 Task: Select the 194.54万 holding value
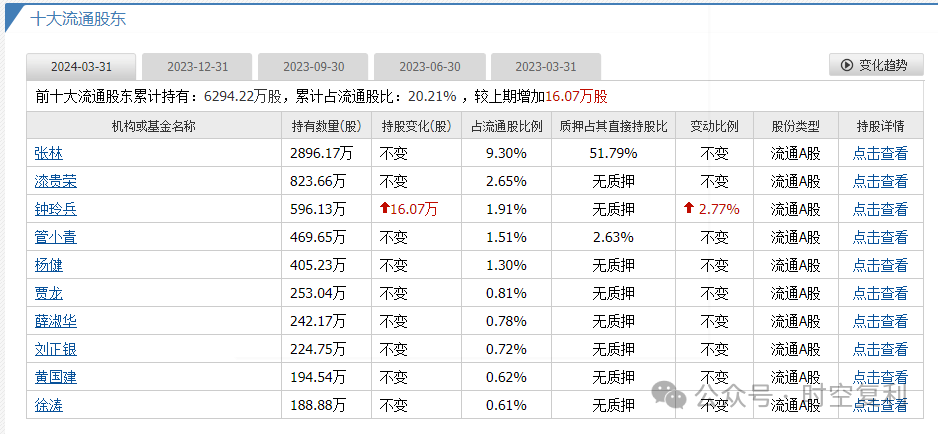pos(318,377)
